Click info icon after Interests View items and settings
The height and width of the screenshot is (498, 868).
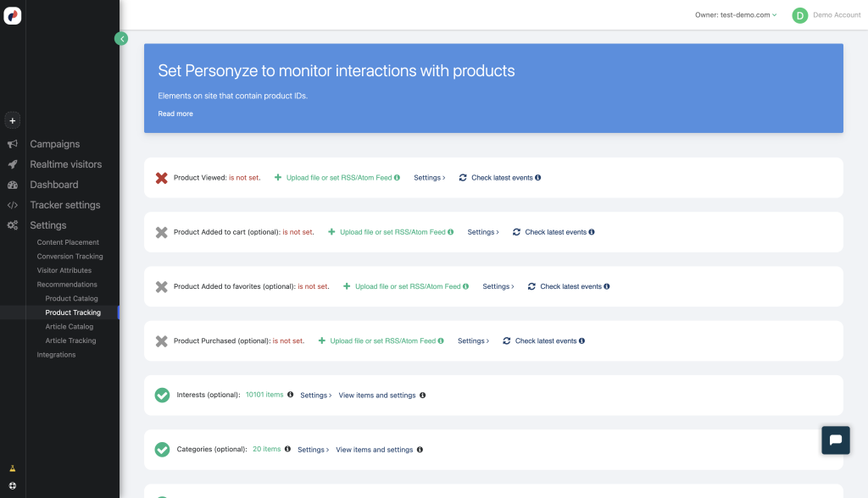tap(422, 395)
